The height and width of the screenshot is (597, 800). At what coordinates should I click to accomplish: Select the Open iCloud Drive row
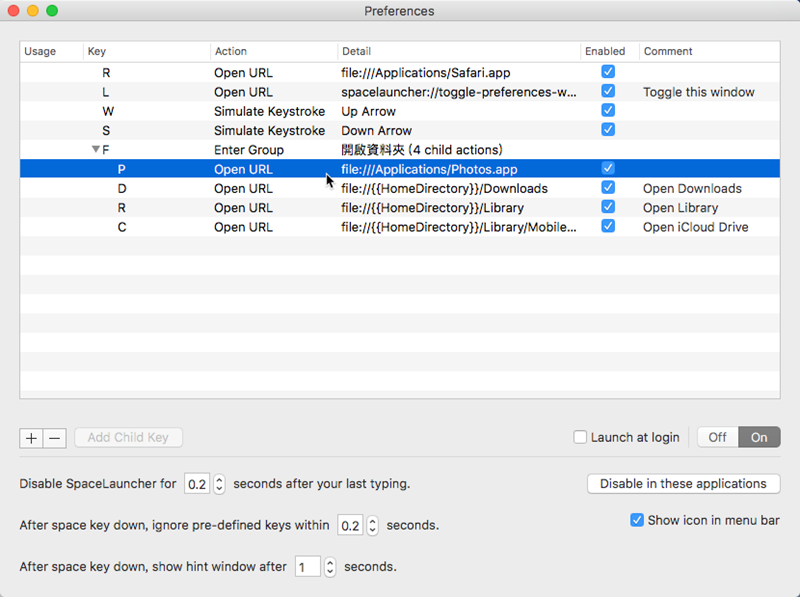tap(400, 227)
